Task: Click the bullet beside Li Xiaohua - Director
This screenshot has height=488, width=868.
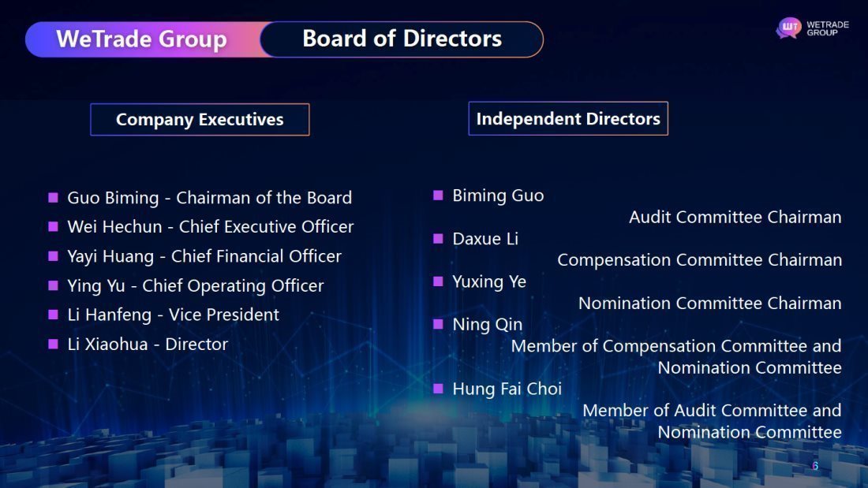Action: 53,344
